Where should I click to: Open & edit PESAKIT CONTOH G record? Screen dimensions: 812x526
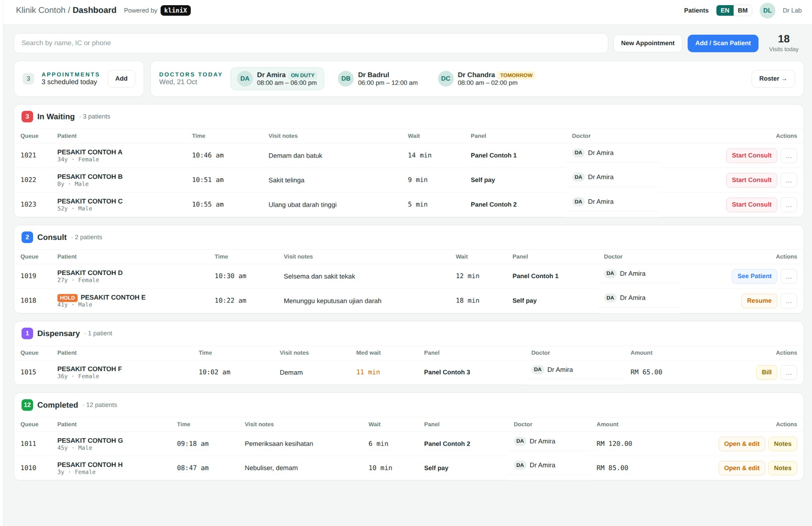click(741, 444)
